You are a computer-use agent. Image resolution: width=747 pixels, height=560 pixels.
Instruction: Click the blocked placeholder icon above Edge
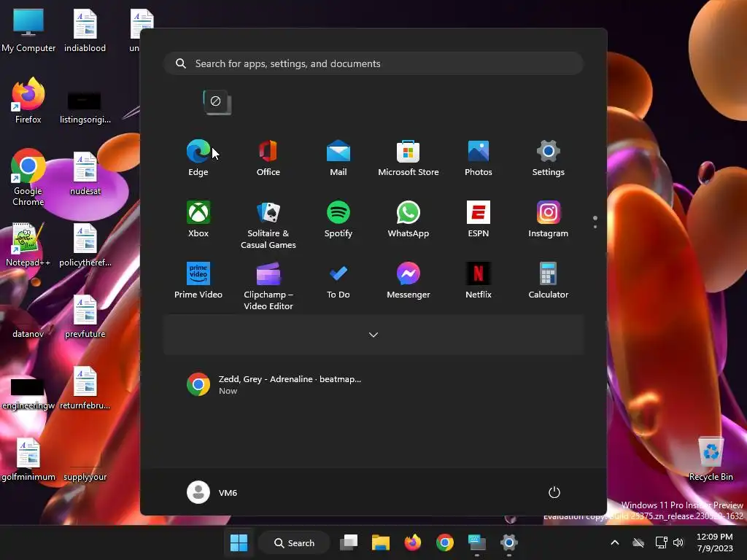point(217,102)
